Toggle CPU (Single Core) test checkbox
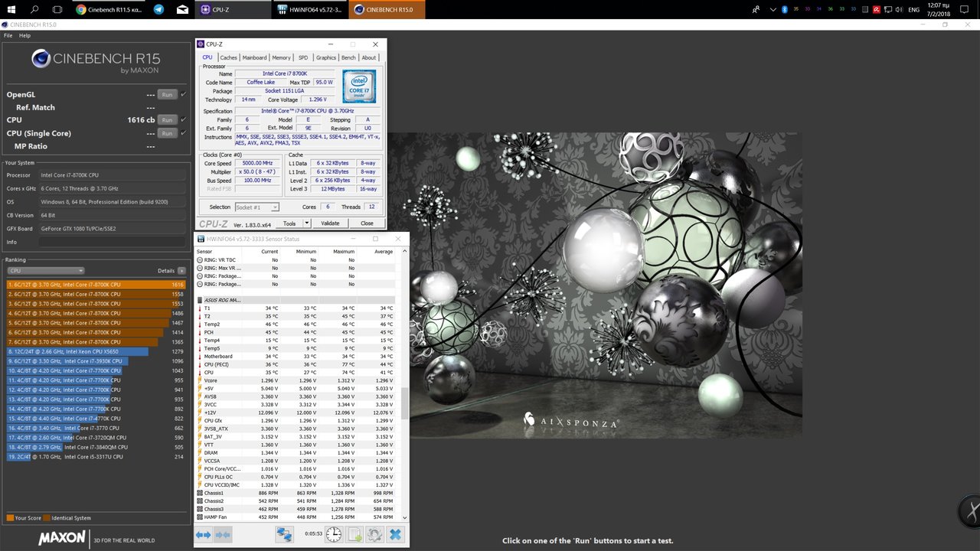Viewport: 980px width, 551px height. coord(183,132)
